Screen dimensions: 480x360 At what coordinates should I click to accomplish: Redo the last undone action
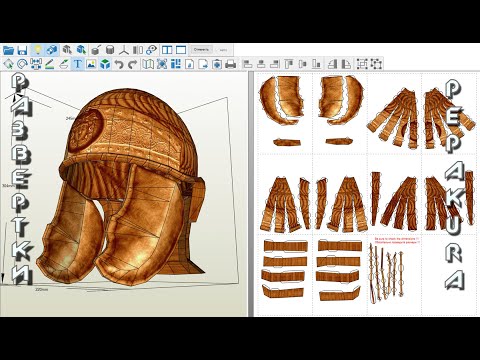pyautogui.click(x=133, y=64)
